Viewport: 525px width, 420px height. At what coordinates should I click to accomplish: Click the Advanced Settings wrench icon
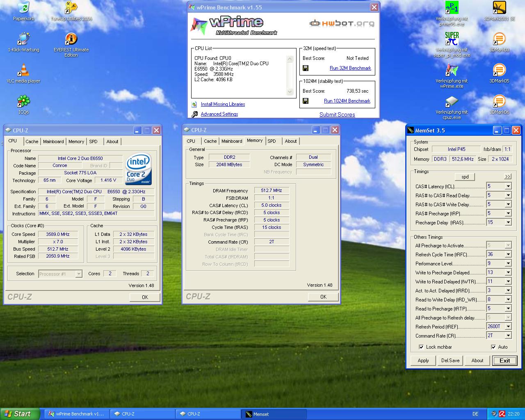(194, 114)
